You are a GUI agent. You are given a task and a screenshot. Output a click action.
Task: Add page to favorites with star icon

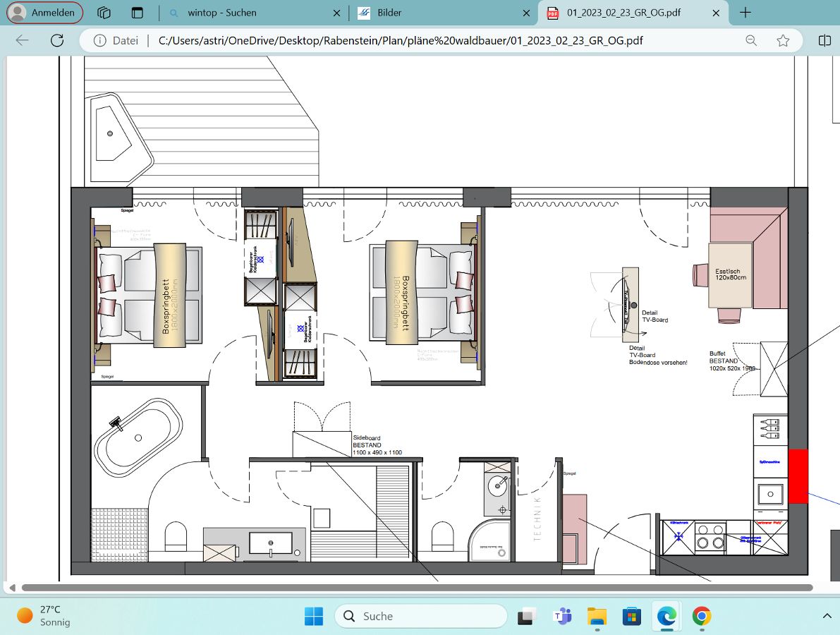pyautogui.click(x=783, y=40)
